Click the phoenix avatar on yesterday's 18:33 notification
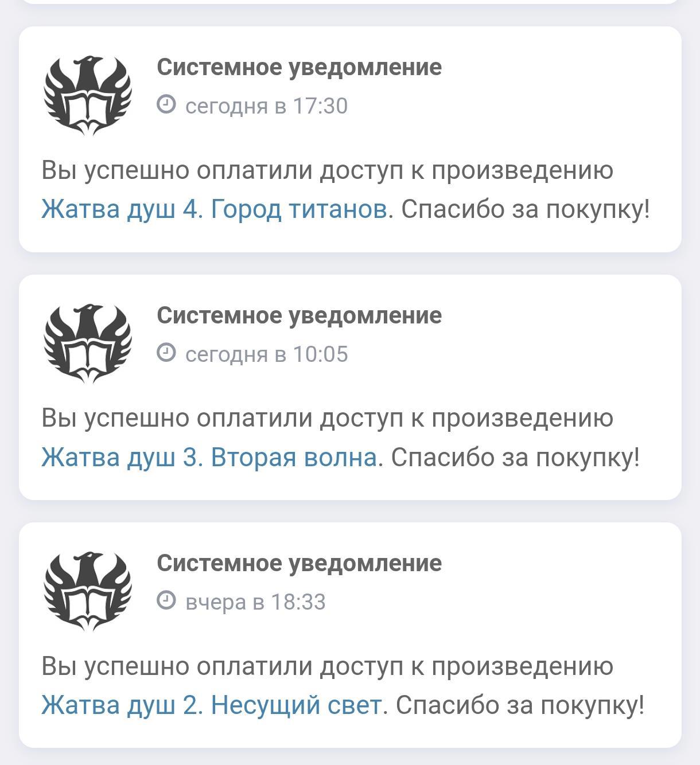700x765 pixels. click(88, 591)
